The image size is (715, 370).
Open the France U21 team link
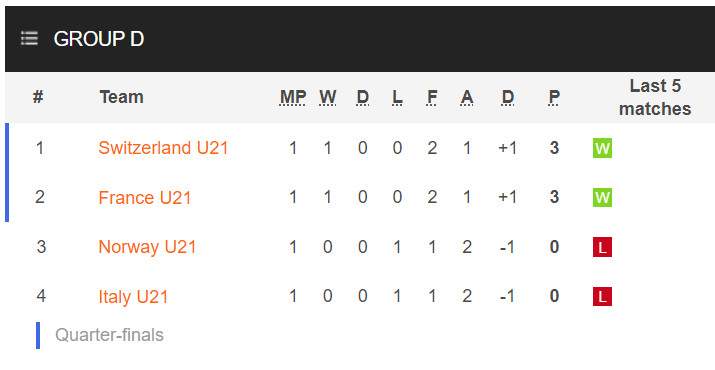(x=145, y=198)
